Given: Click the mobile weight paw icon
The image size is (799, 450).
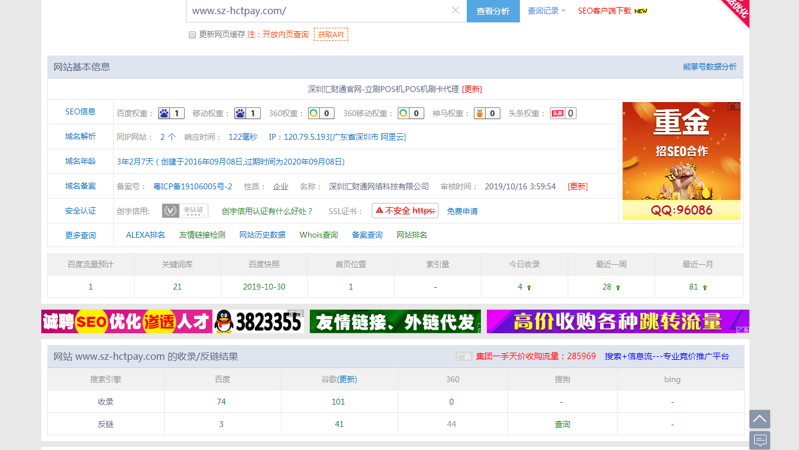Looking at the screenshot, I should point(240,113).
